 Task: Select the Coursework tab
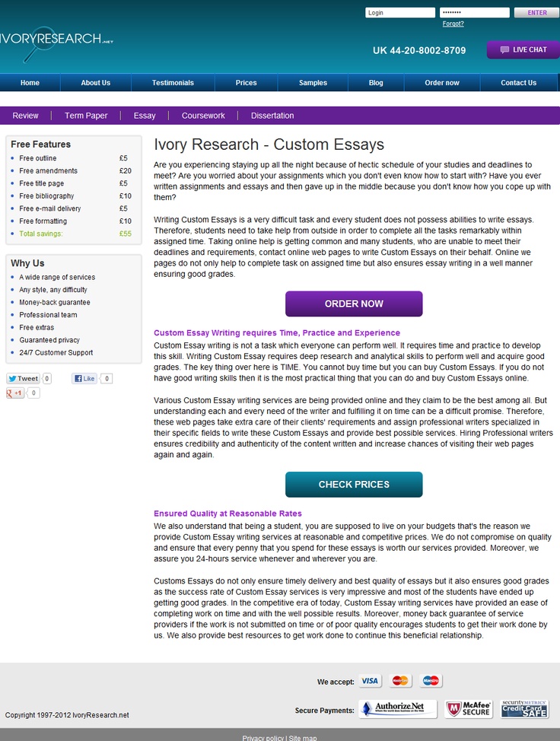coord(203,116)
